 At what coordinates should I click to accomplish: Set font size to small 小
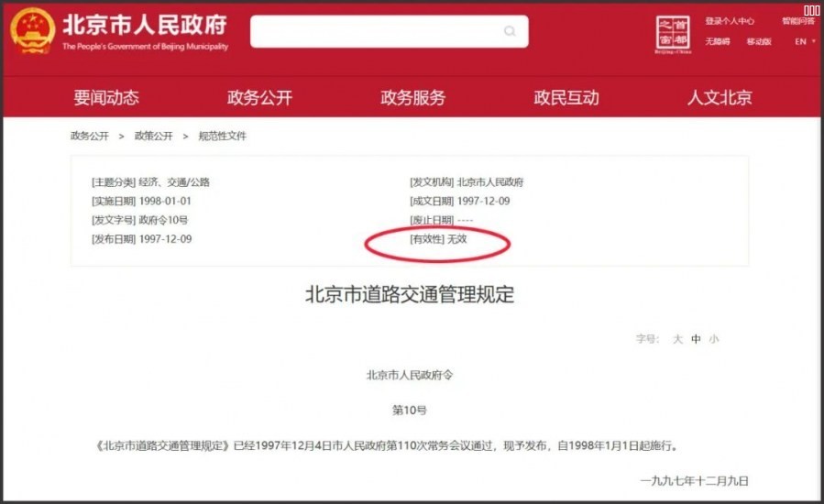click(x=714, y=339)
